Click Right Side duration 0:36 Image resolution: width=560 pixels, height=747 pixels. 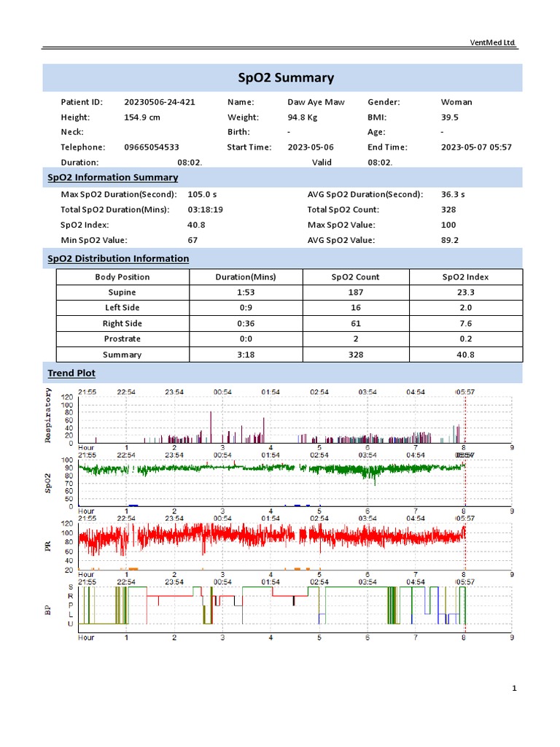click(246, 323)
